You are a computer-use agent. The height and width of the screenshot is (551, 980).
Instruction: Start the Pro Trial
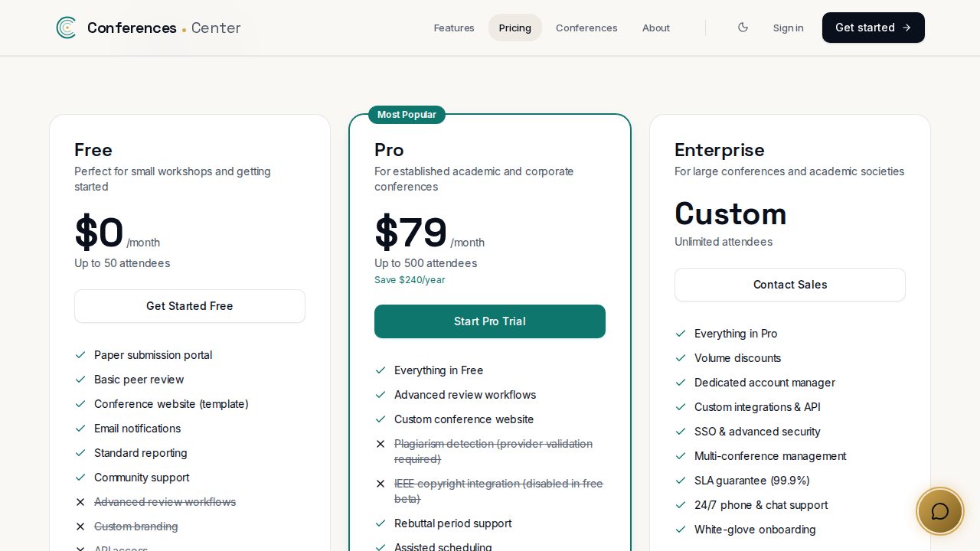coord(490,321)
